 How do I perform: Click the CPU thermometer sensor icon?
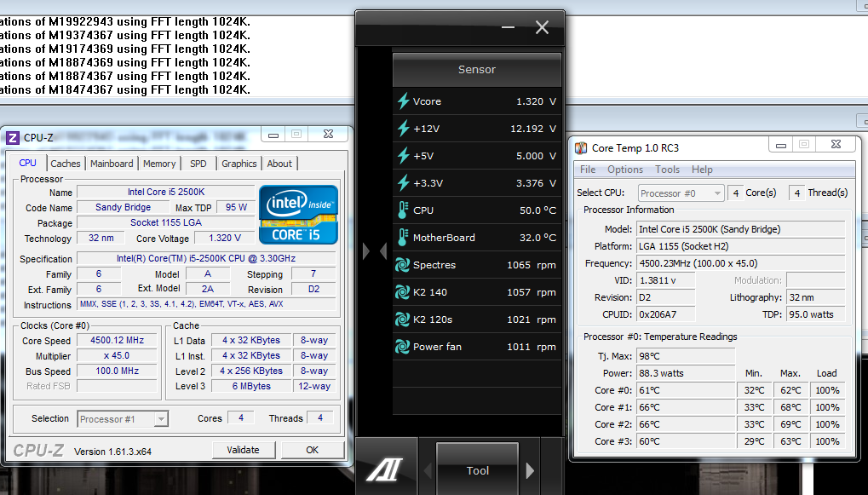(404, 210)
